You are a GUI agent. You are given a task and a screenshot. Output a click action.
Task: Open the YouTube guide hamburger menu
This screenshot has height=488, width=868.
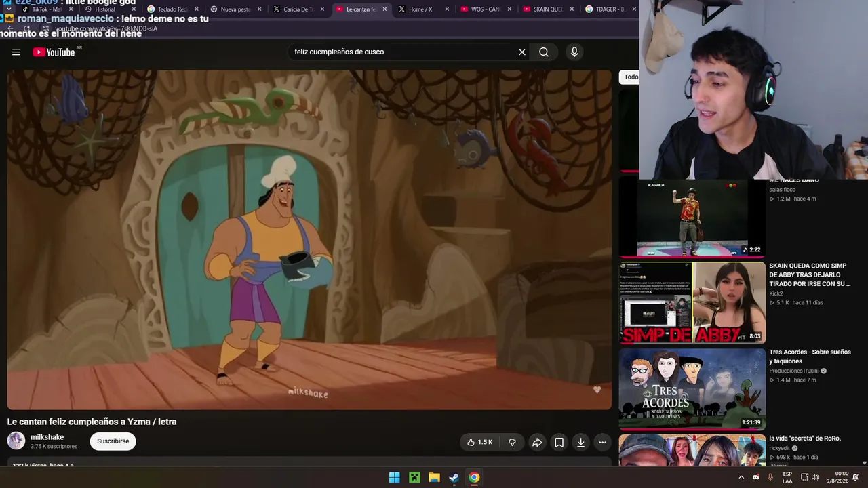16,52
